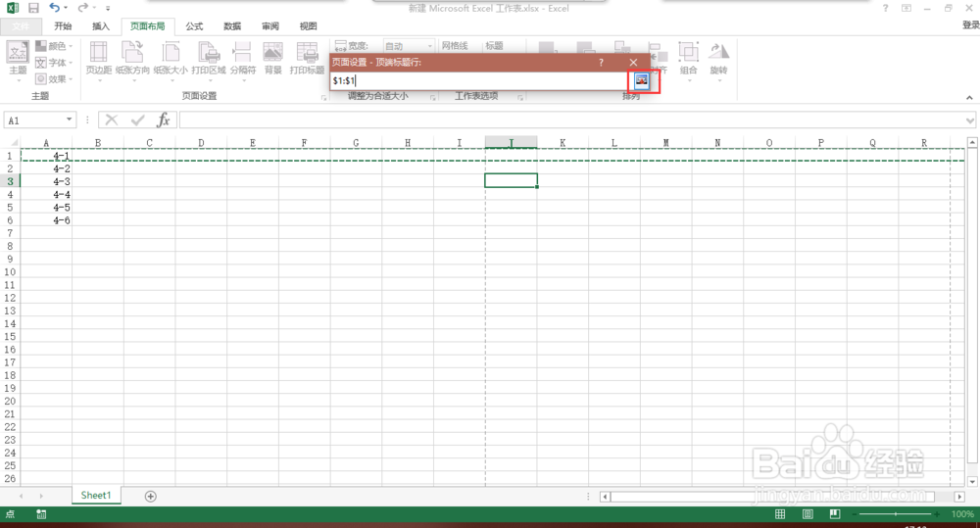Image resolution: width=980 pixels, height=528 pixels.
Task: Click next sheet navigation arrow
Action: pyautogui.click(x=41, y=496)
